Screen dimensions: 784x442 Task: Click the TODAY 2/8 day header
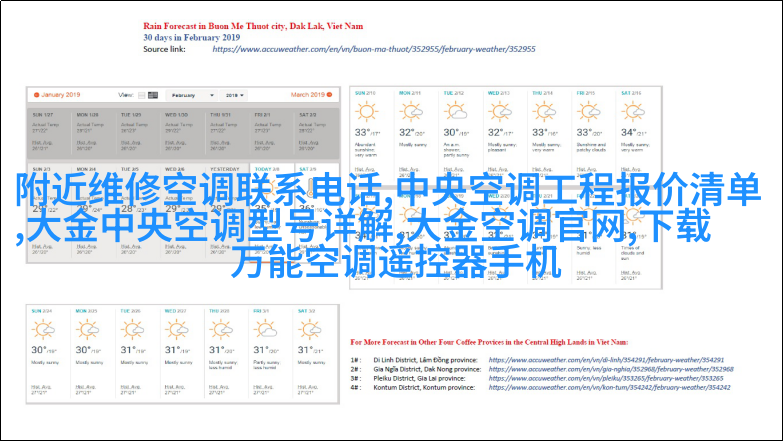[267, 169]
